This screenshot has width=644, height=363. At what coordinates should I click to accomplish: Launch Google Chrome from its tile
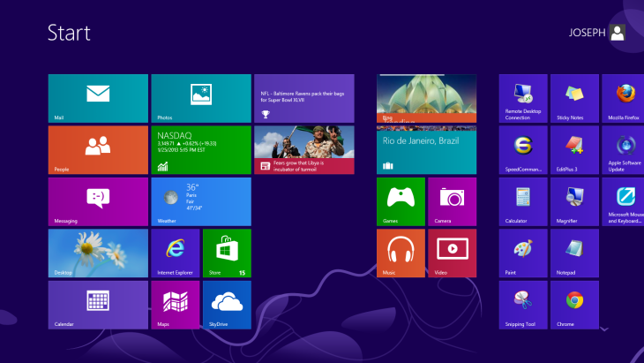point(574,305)
